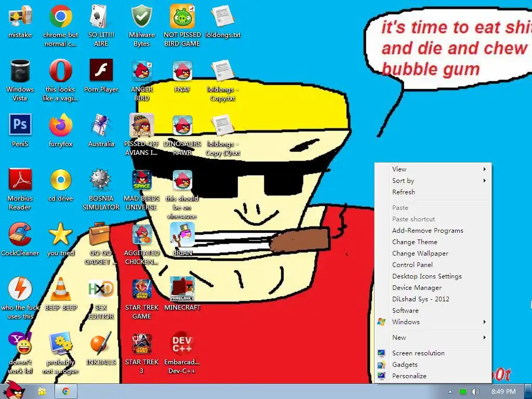Open 'this should be on vinesauce' icon

182,179
